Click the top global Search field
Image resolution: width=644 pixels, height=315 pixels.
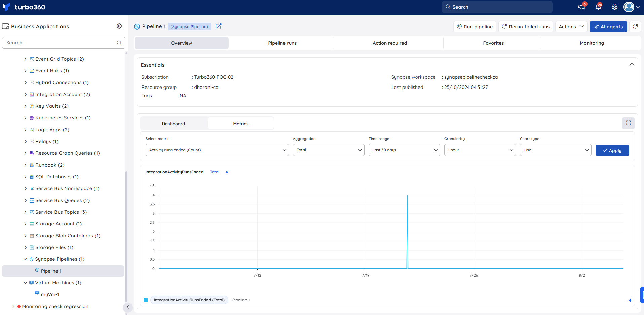[497, 7]
